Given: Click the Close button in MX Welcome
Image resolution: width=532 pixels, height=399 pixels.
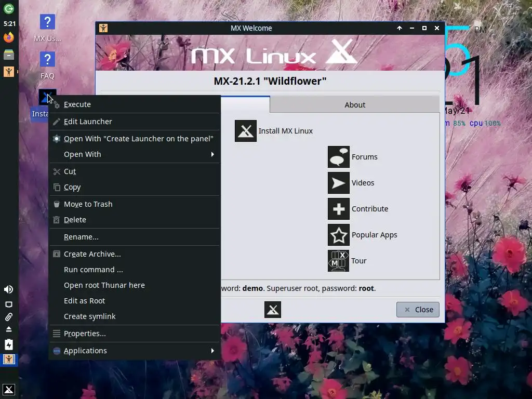Looking at the screenshot, I should point(418,310).
